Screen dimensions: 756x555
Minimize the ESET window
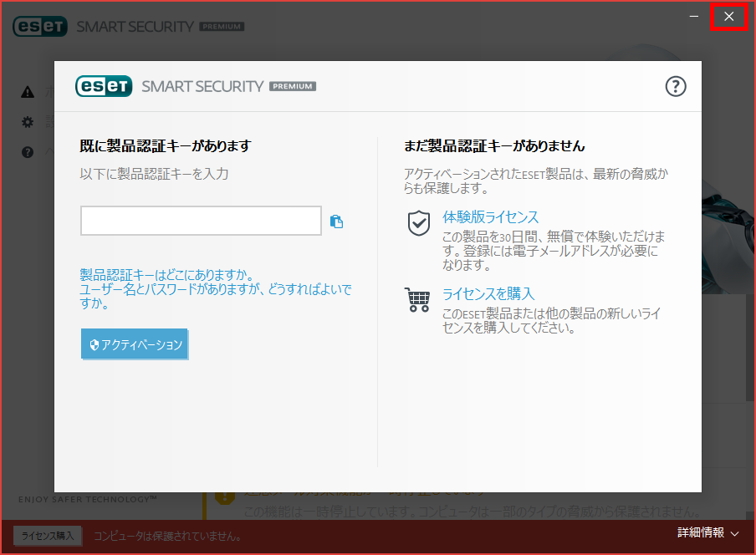tap(694, 17)
